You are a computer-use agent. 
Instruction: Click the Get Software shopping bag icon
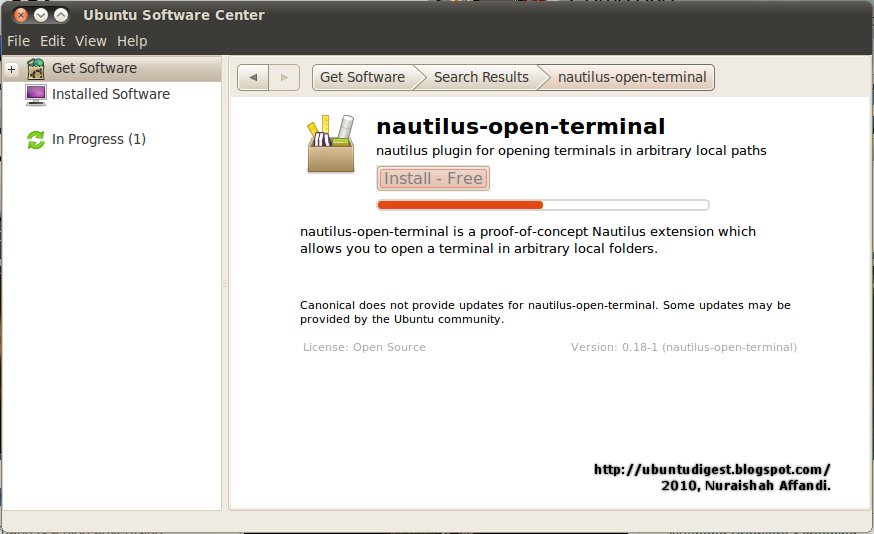(x=36, y=69)
